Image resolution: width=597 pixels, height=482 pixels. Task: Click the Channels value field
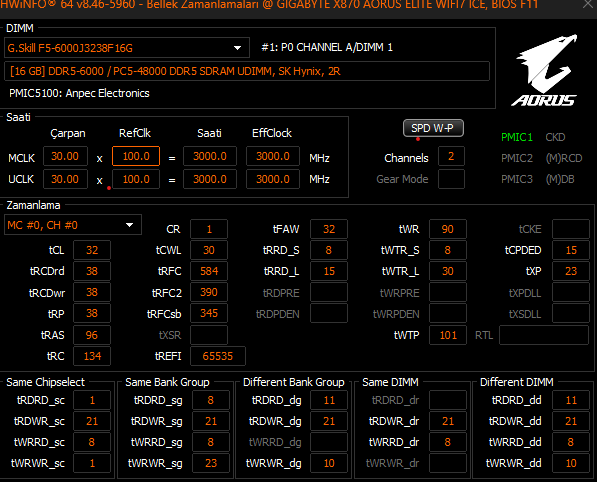click(x=451, y=156)
